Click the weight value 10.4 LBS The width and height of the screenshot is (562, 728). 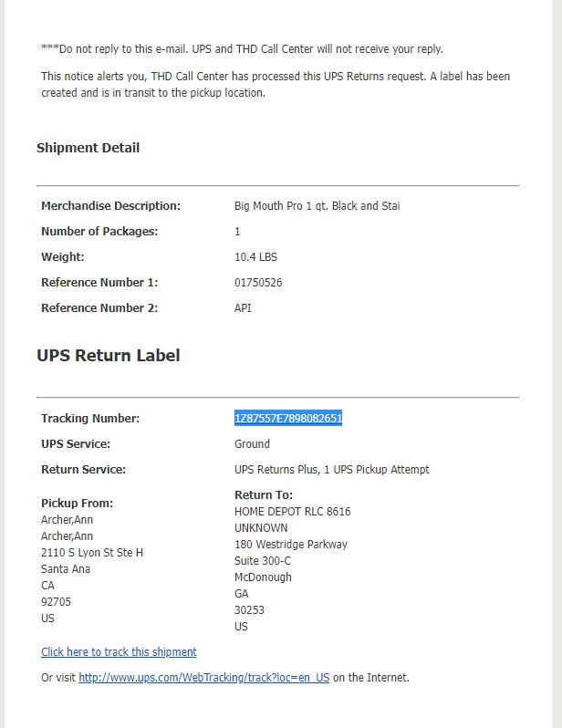pos(255,256)
